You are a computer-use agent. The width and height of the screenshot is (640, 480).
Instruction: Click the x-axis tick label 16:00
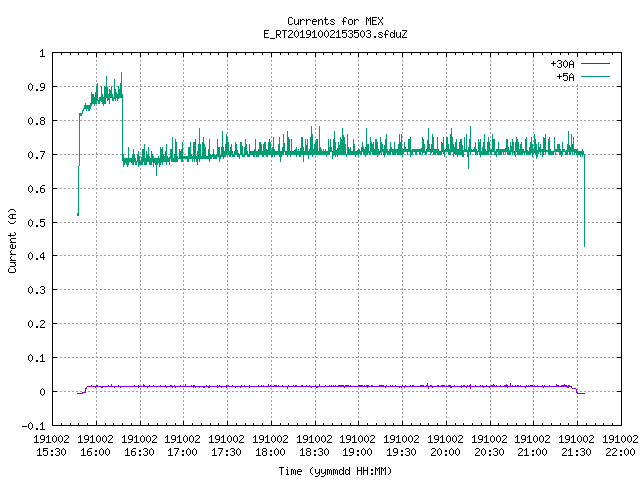click(x=96, y=452)
